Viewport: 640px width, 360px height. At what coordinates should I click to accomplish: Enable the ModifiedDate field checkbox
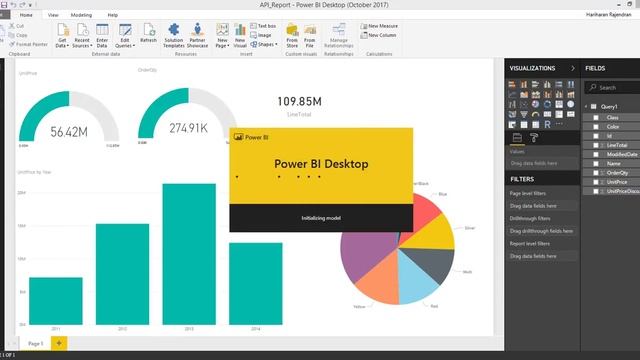point(596,155)
